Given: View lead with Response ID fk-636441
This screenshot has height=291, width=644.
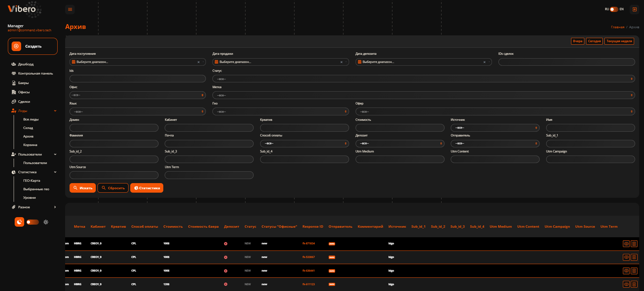Looking at the screenshot, I should (626, 271).
